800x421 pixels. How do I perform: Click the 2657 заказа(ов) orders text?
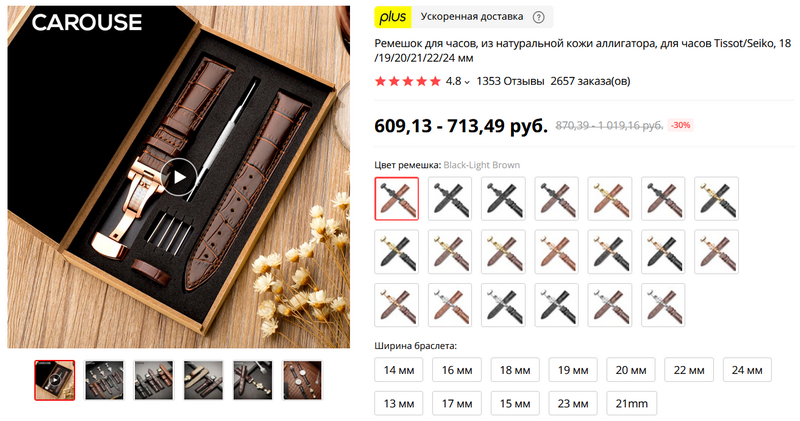click(590, 81)
